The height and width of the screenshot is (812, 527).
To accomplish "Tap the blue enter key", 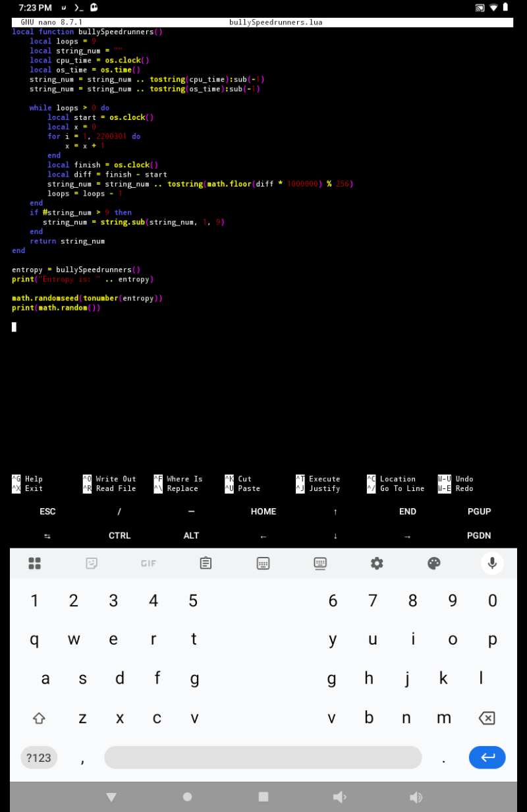I will point(487,757).
